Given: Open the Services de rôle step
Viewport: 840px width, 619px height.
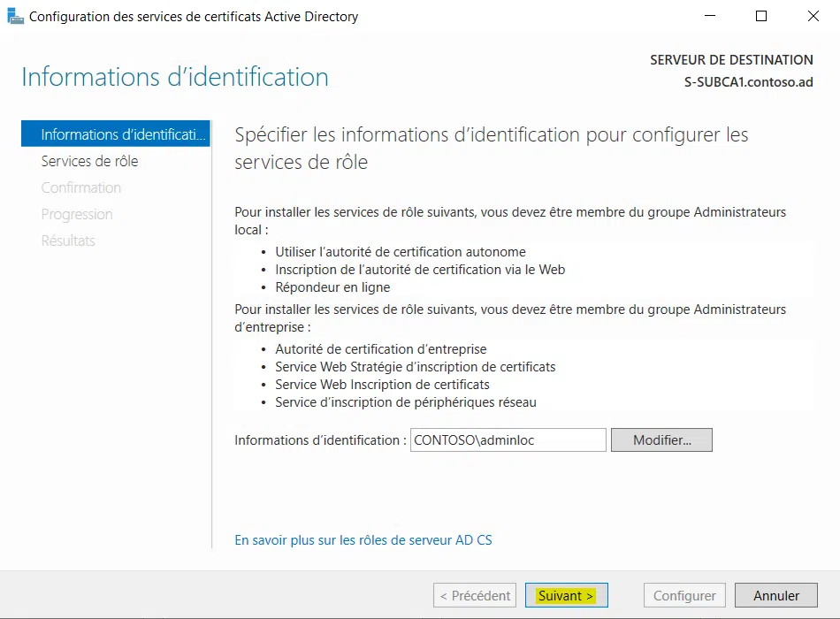Looking at the screenshot, I should 89,161.
